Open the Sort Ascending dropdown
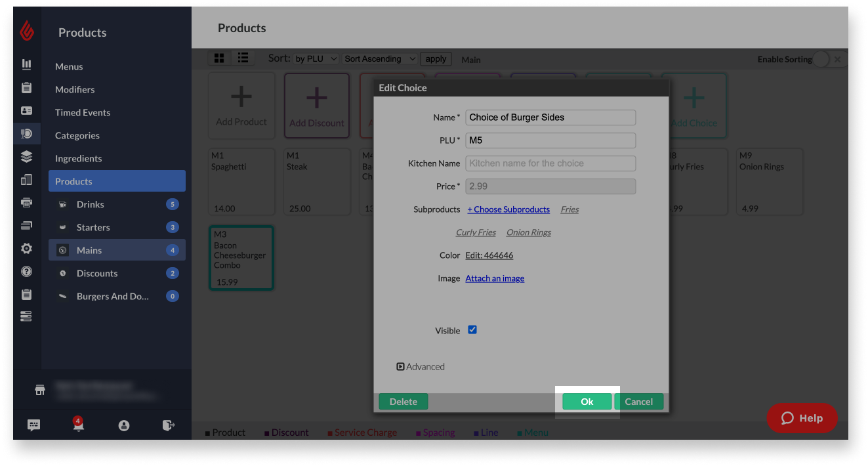This screenshot has width=868, height=466. pyautogui.click(x=379, y=58)
